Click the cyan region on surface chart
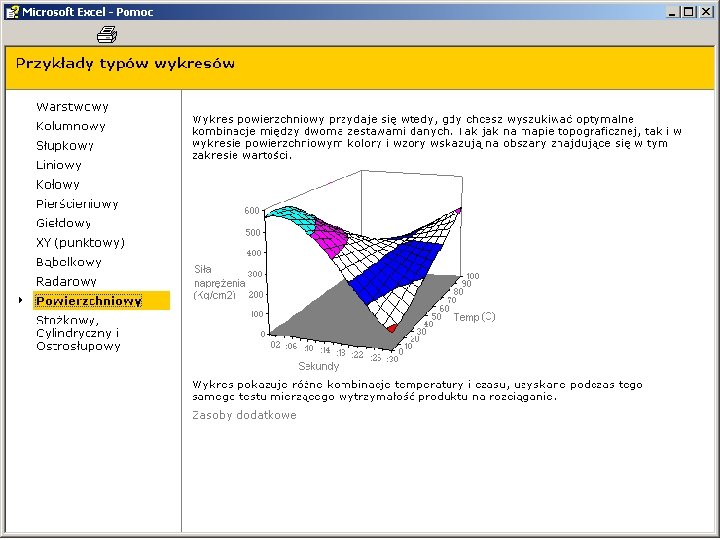The width and height of the screenshot is (720, 540). 292,218
